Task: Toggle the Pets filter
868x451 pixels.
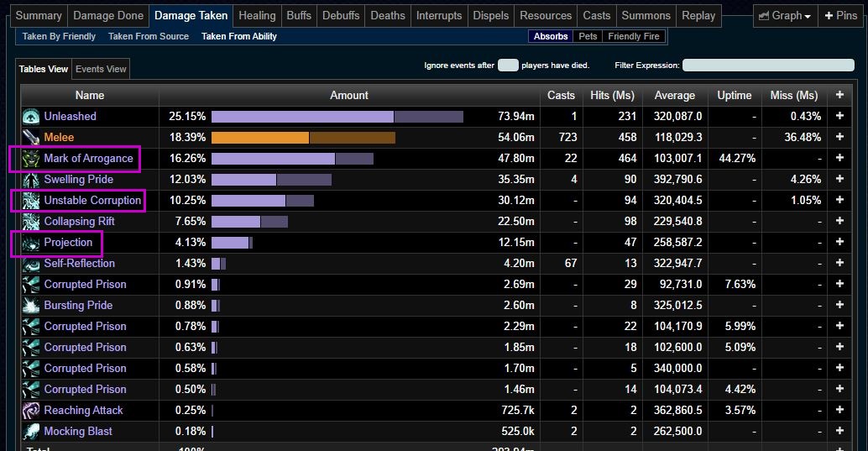Action: coord(588,36)
